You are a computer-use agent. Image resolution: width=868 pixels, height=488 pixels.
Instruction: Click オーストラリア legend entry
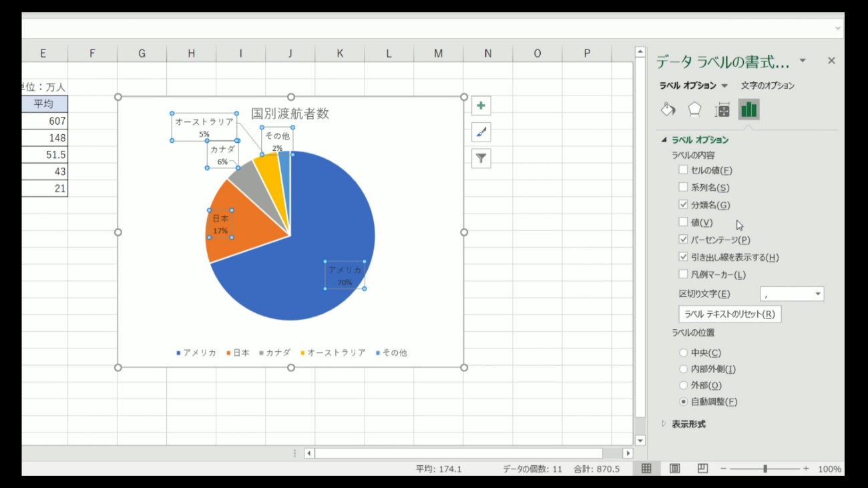(x=333, y=352)
